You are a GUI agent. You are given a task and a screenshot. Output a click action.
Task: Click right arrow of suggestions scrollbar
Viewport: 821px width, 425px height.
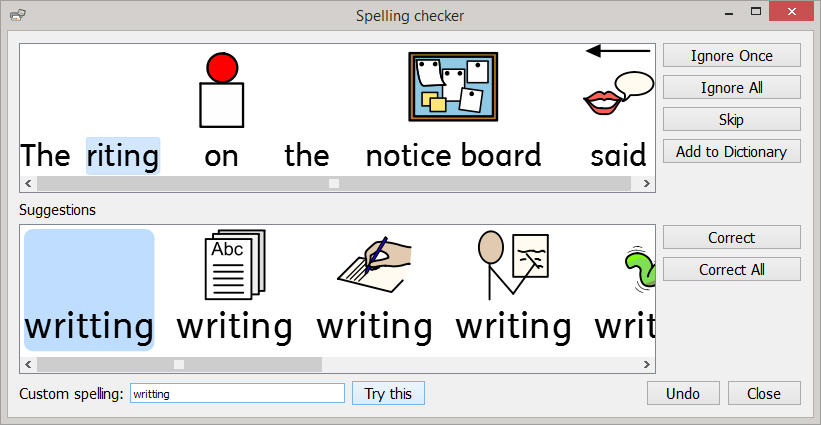pyautogui.click(x=647, y=364)
